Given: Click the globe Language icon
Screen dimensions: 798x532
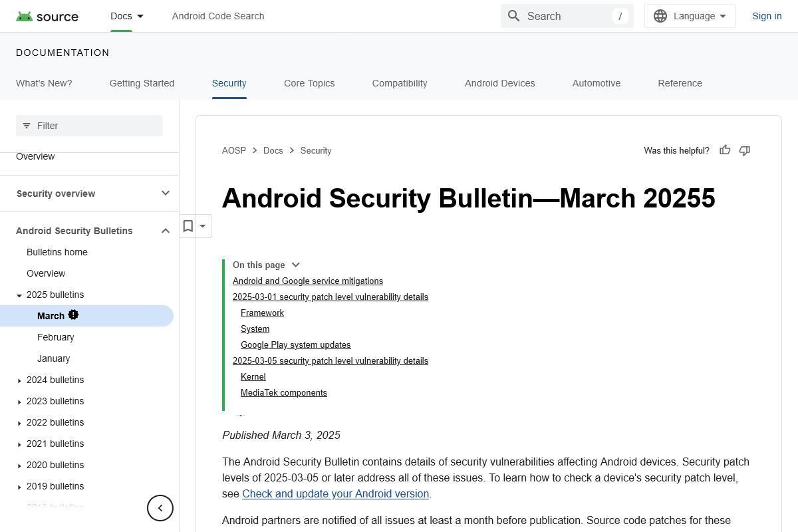Looking at the screenshot, I should (x=660, y=16).
